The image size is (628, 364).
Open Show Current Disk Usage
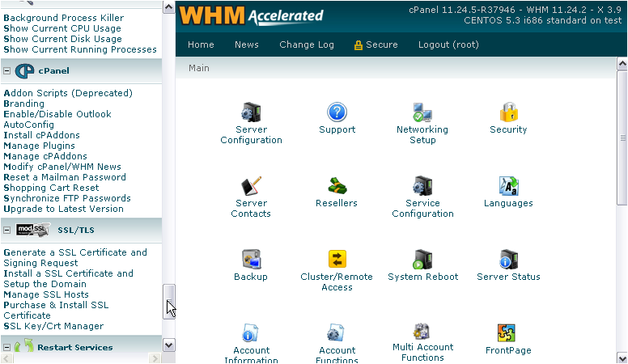pyautogui.click(x=62, y=39)
